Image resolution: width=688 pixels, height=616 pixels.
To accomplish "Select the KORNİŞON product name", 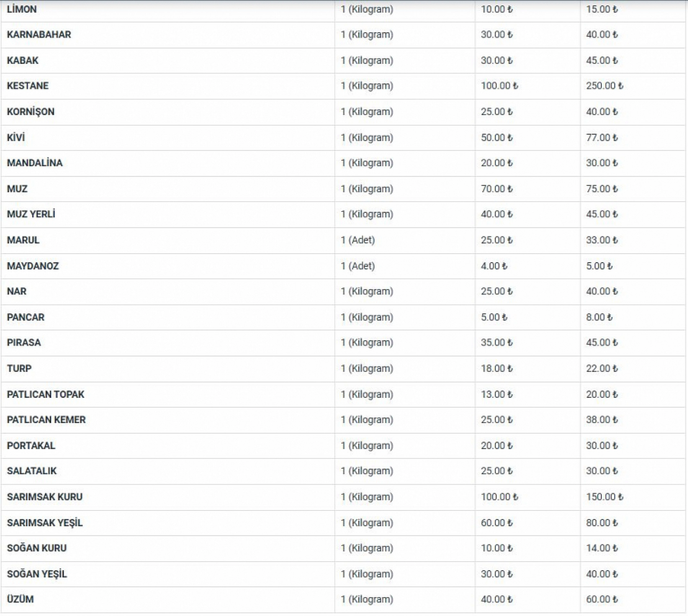I will (x=31, y=112).
